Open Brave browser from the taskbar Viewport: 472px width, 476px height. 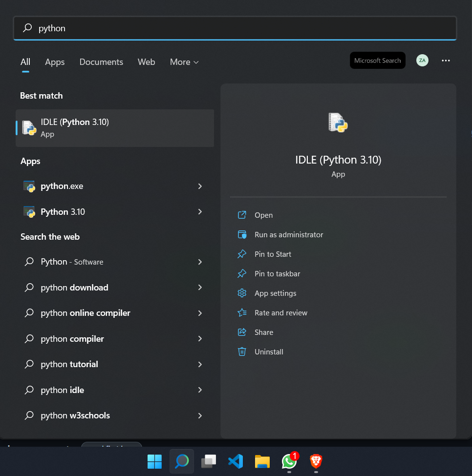point(316,461)
